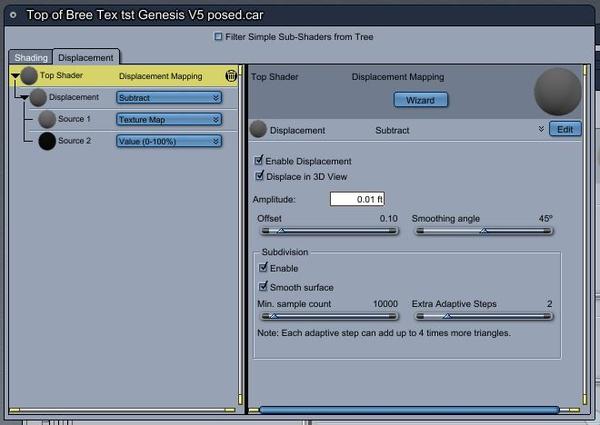The height and width of the screenshot is (425, 600).
Task: Click the Smoothing angle value 45°
Action: 546,218
